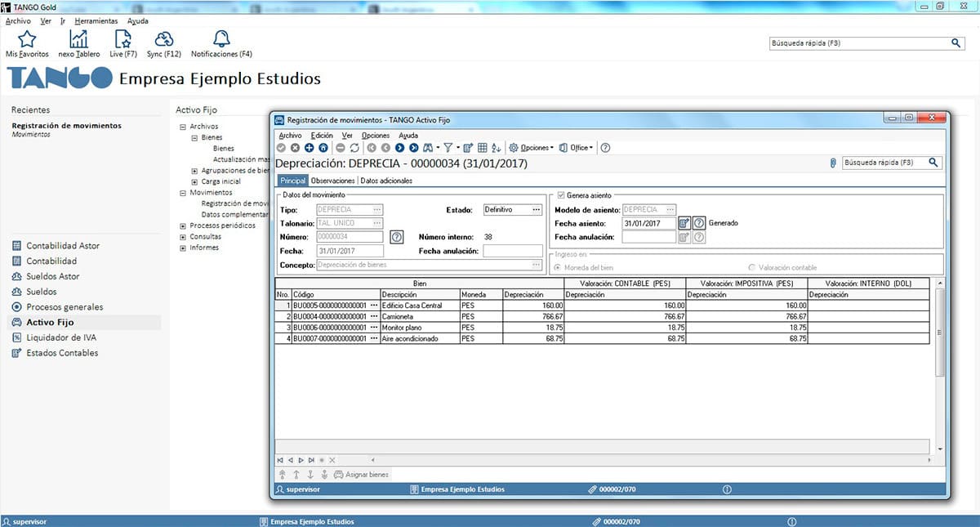Open the grid view toolbar icon
The height and width of the screenshot is (527, 980).
point(482,148)
